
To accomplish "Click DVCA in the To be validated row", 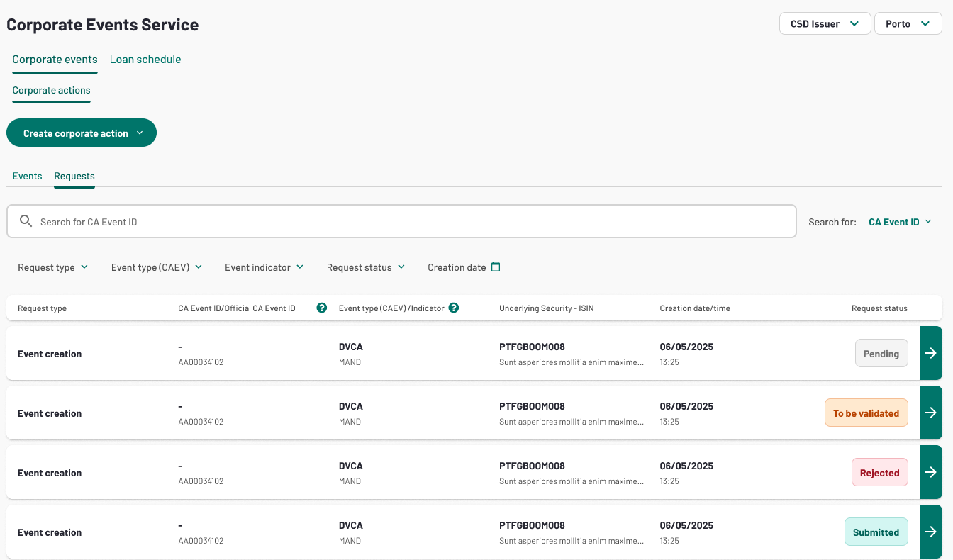I will (x=351, y=406).
